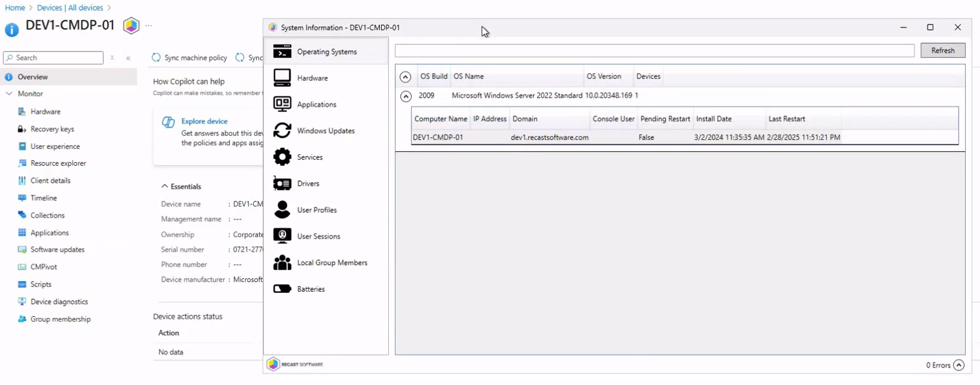Select Local Group Members people icon
This screenshot has height=385, width=980.
tap(282, 262)
